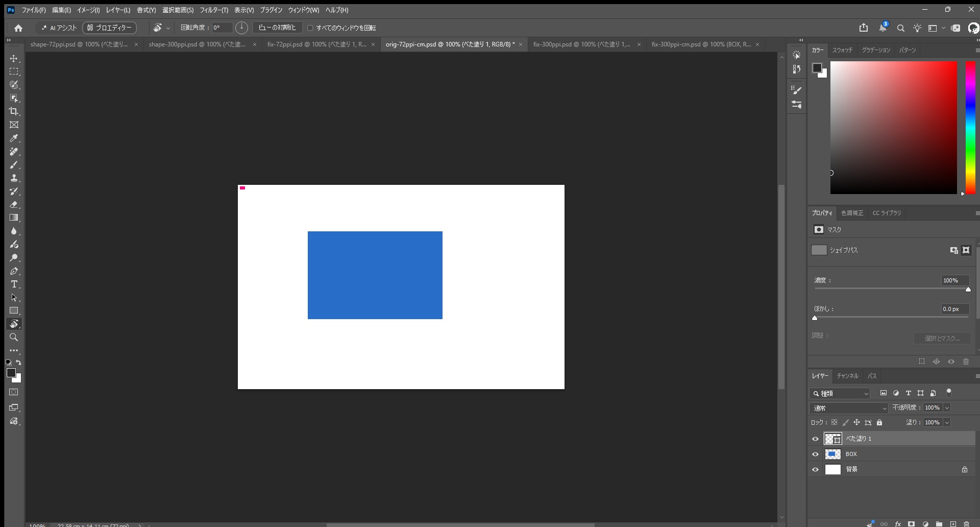Select the Rectangle shape tool
The image size is (980, 527).
14,310
